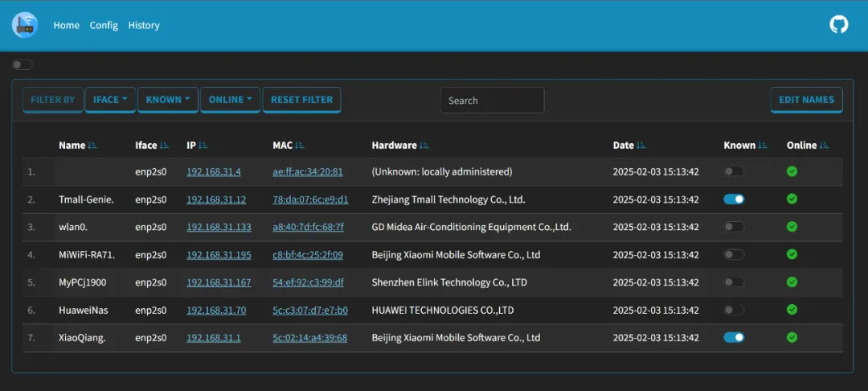Disable Known toggle for Tmall-Genie
This screenshot has height=391, width=868.
pos(734,199)
